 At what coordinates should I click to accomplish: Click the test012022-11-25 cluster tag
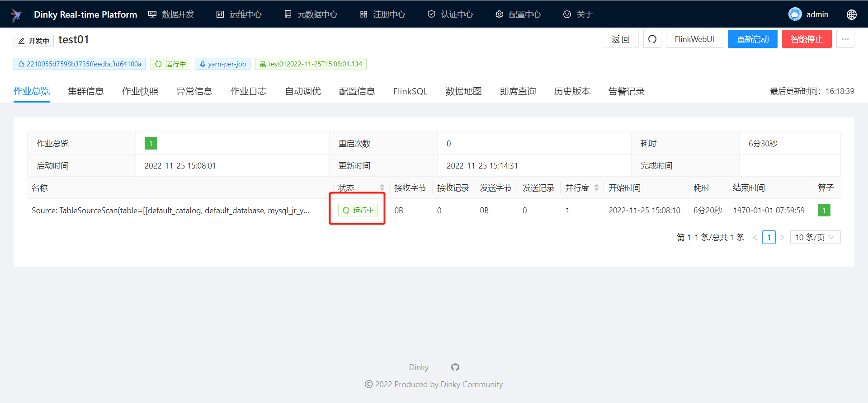coord(311,64)
